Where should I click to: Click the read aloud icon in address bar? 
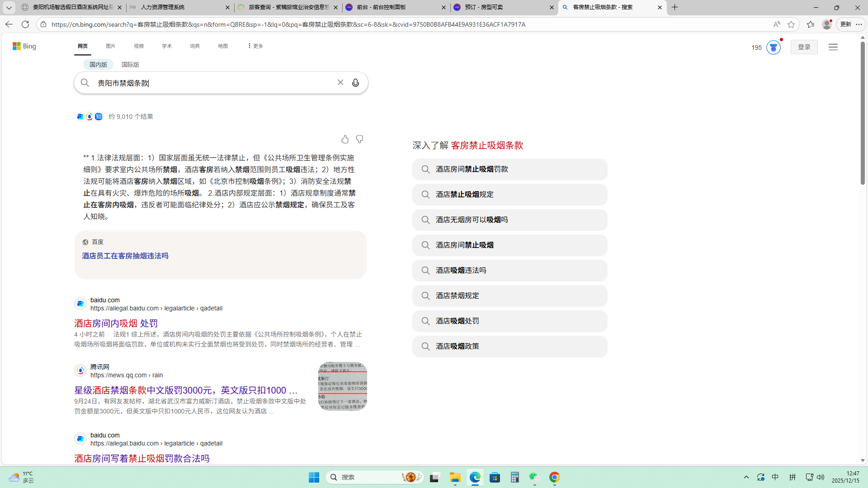click(x=776, y=24)
